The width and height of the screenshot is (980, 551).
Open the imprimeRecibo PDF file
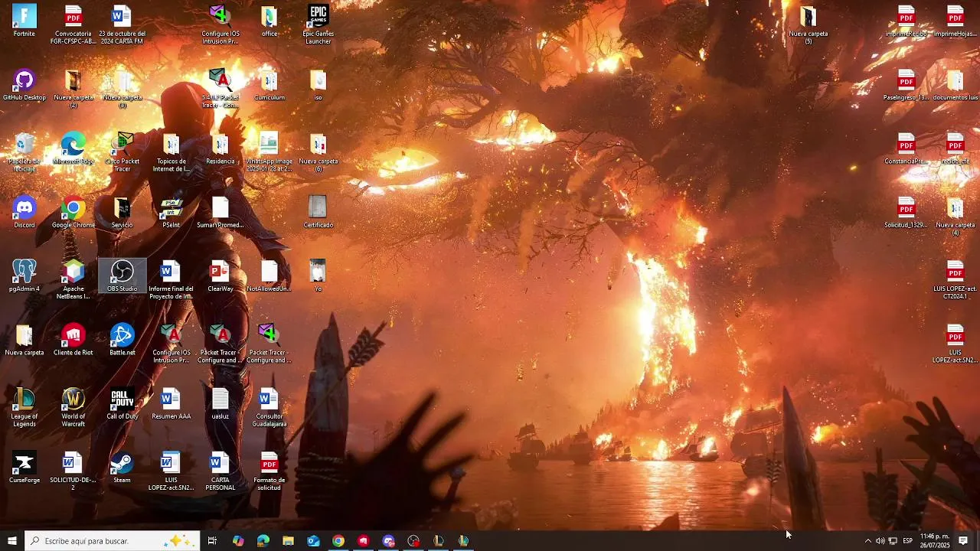pos(906,21)
